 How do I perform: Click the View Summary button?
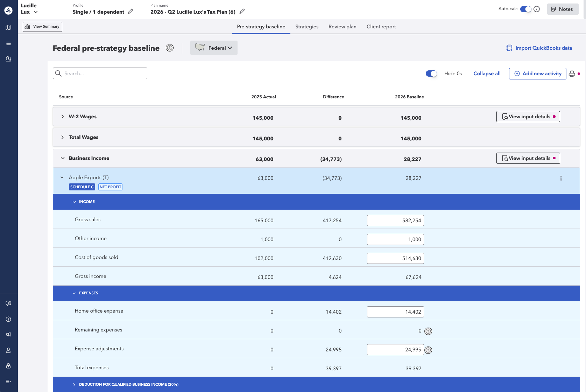click(42, 27)
